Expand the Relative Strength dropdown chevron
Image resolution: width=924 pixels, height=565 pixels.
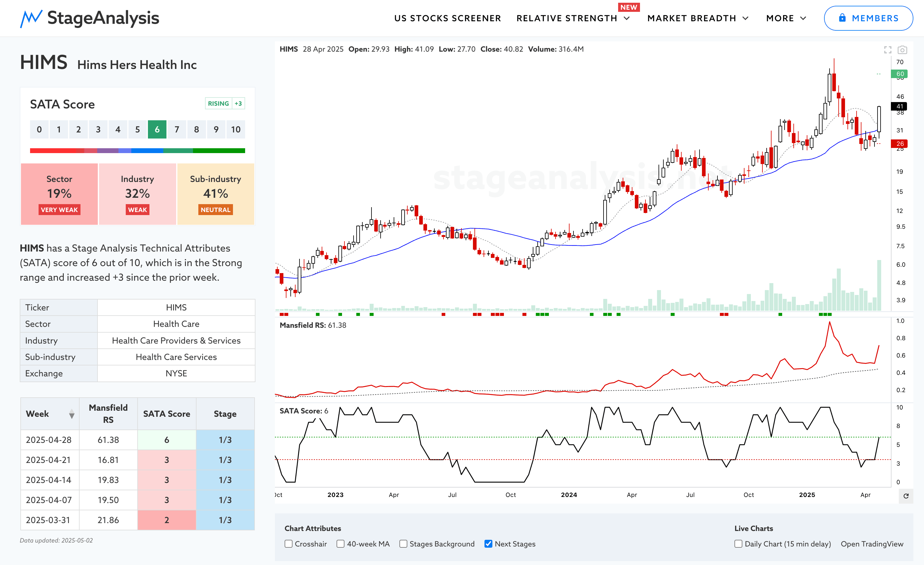pyautogui.click(x=627, y=18)
